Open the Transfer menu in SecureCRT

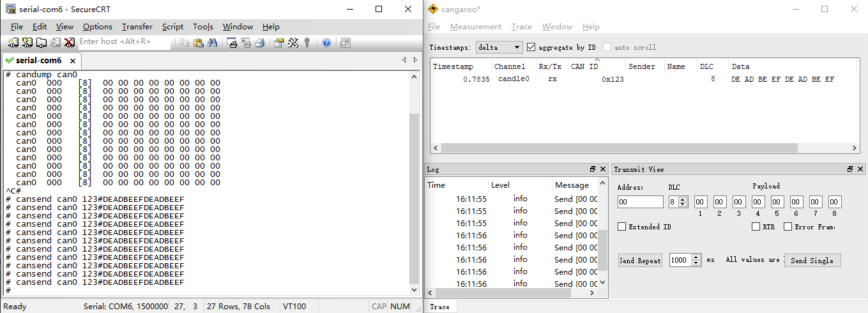(x=137, y=27)
